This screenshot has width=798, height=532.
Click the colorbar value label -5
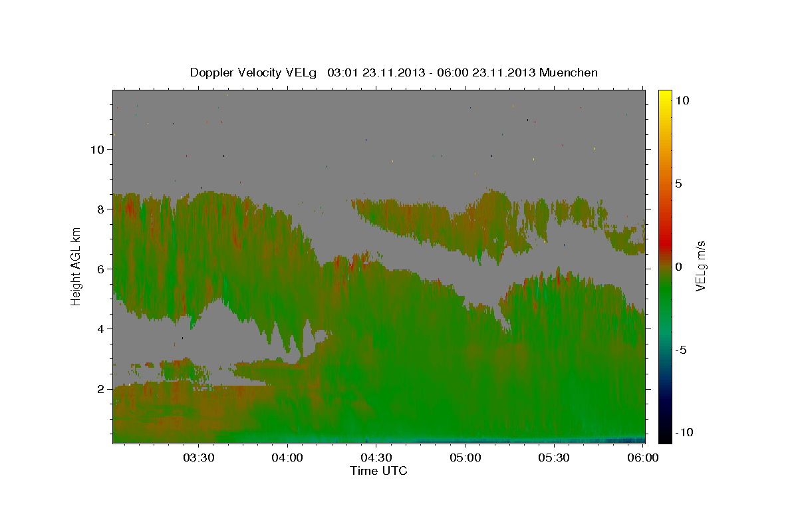pyautogui.click(x=682, y=350)
